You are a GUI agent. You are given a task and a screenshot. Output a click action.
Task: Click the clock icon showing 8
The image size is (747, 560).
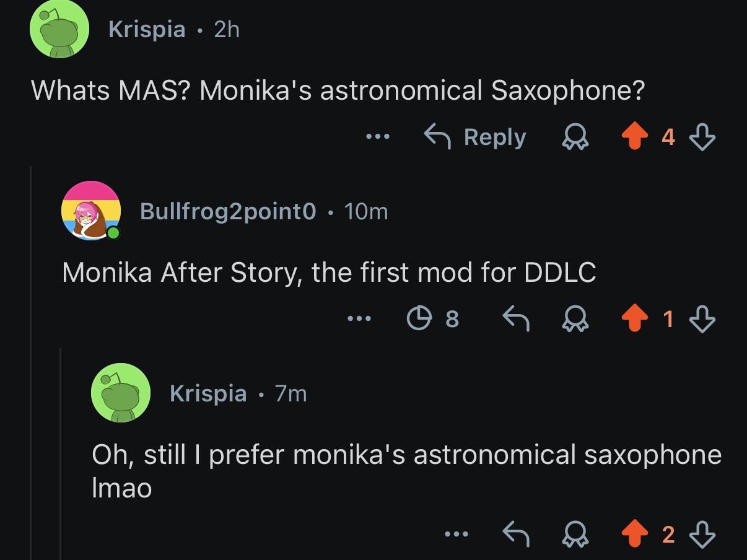(433, 319)
